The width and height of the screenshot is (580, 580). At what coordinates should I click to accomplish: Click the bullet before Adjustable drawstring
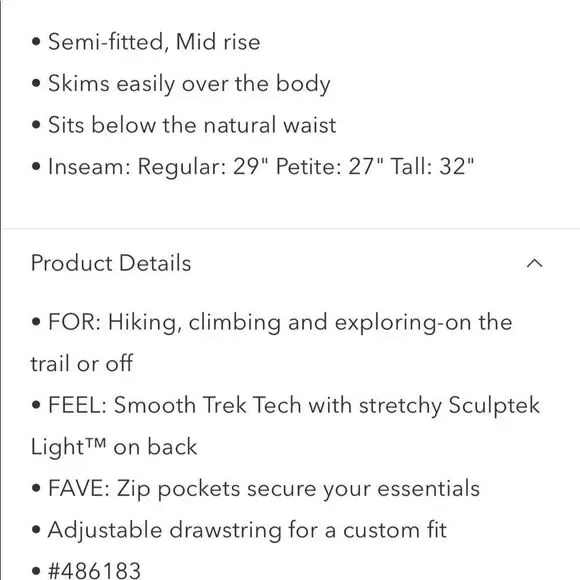coord(36,530)
